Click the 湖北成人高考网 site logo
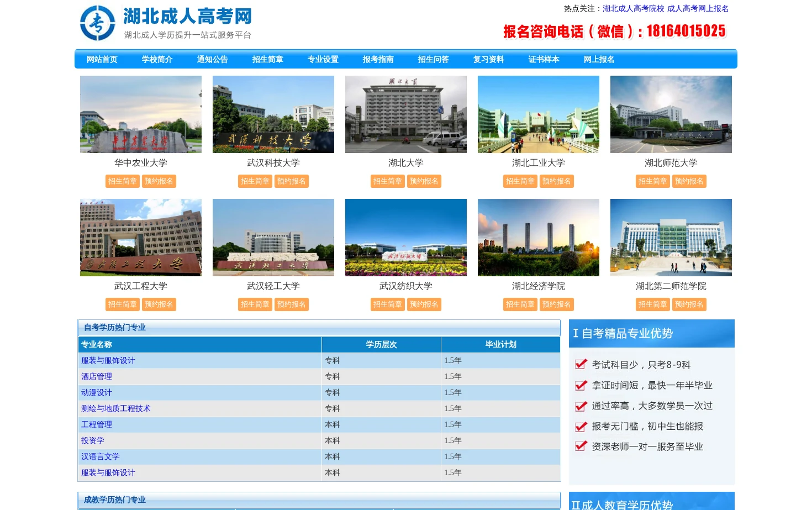812x510 pixels. 166,23
